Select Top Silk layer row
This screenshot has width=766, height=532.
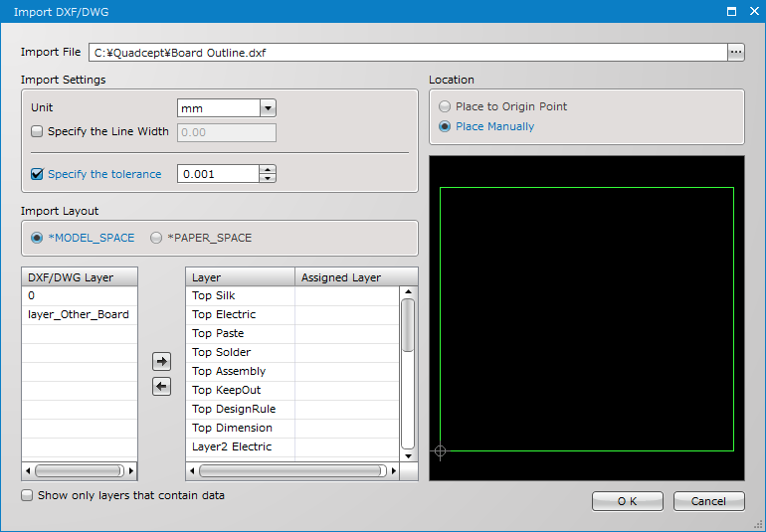click(x=293, y=295)
